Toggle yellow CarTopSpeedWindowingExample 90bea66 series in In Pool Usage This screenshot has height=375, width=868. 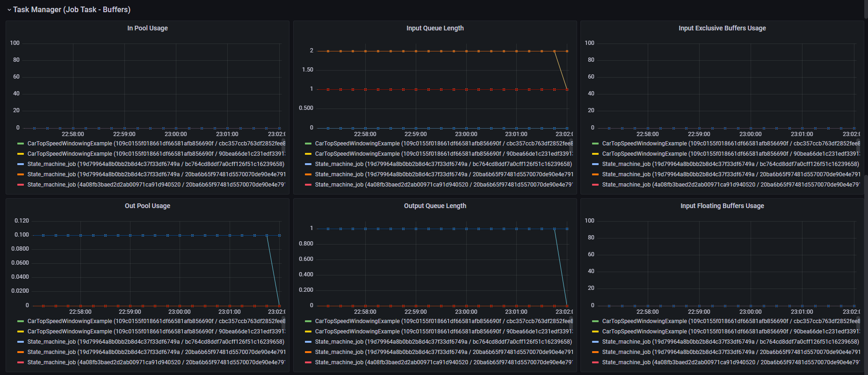tap(156, 154)
